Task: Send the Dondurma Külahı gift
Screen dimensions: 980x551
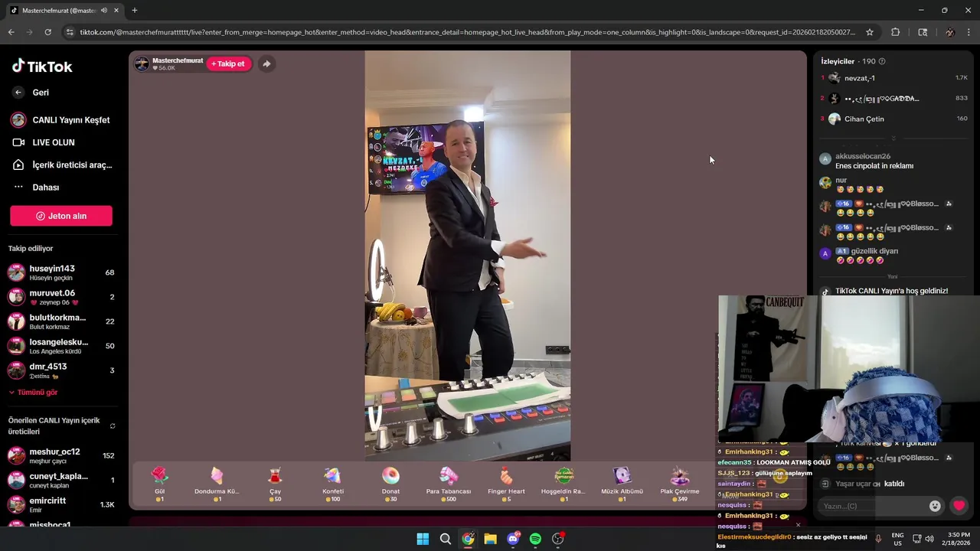Action: (x=217, y=484)
